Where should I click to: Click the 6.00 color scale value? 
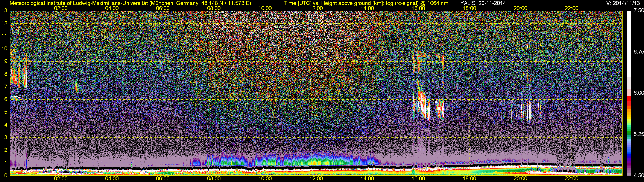point(639,93)
